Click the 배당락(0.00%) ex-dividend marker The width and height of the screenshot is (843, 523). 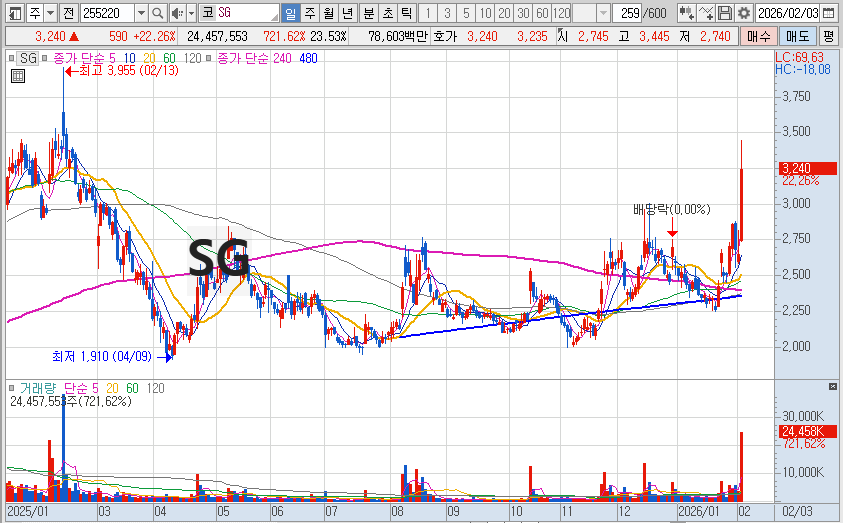[x=672, y=209]
